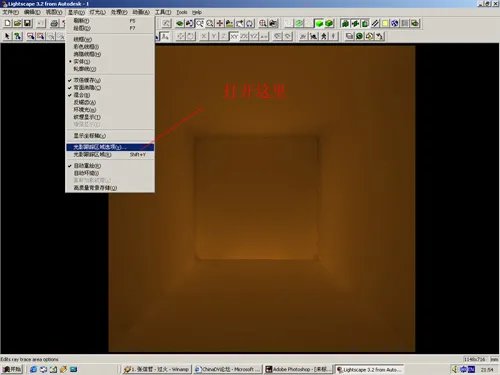Screen dimensions: 500x375
Task: Open the 动画(A) menu
Action: tap(141, 12)
